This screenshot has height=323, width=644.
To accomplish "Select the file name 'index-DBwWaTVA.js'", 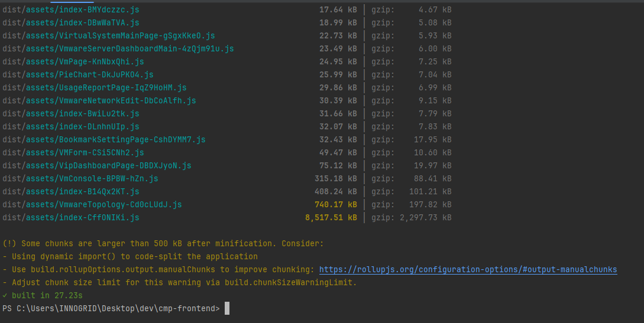I will pyautogui.click(x=99, y=22).
